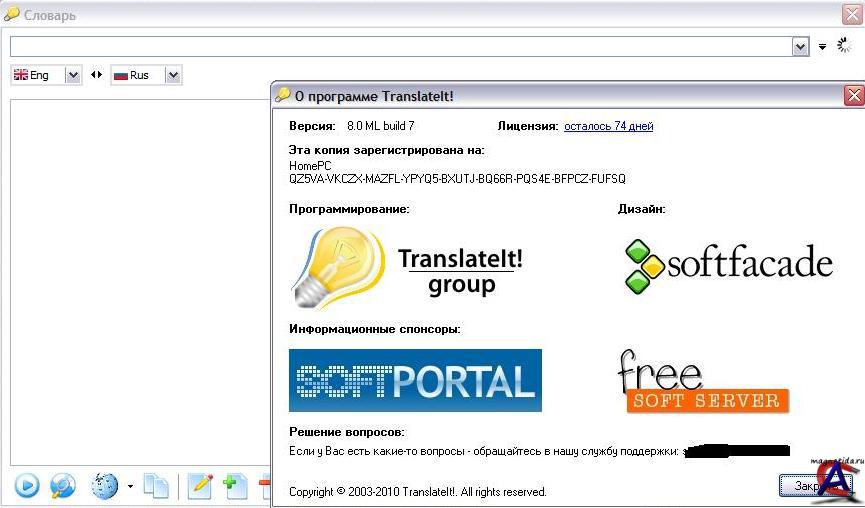The height and width of the screenshot is (508, 865).
Task: Add new entry with green plus icon
Action: tap(235, 486)
